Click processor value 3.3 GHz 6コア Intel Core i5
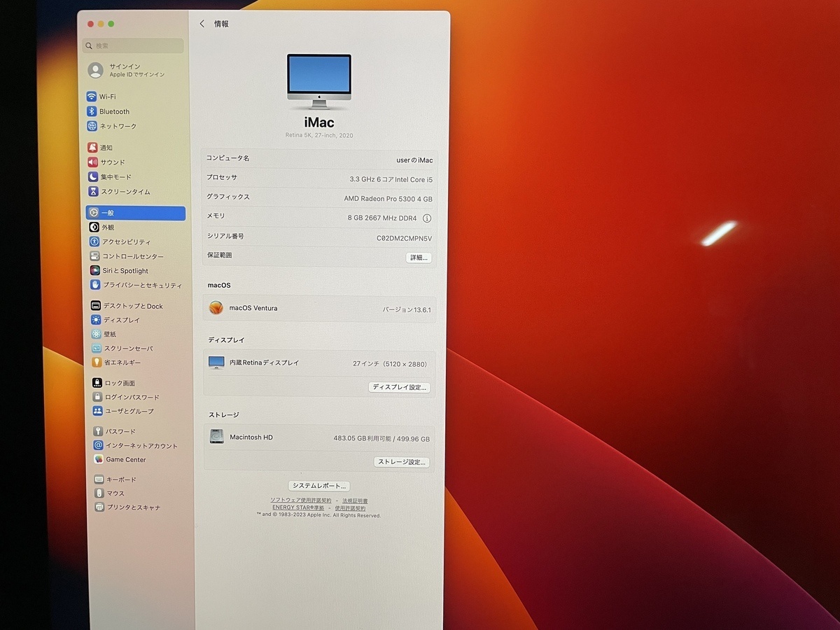840x630 pixels. [x=391, y=179]
